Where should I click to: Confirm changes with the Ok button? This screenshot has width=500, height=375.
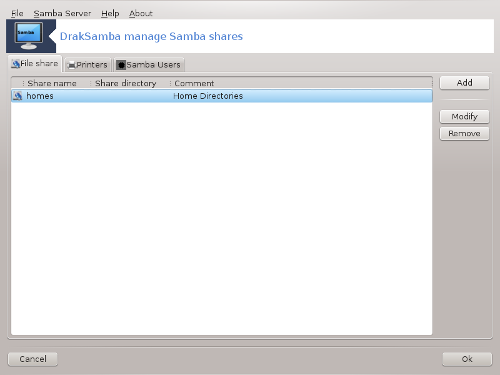point(467,359)
